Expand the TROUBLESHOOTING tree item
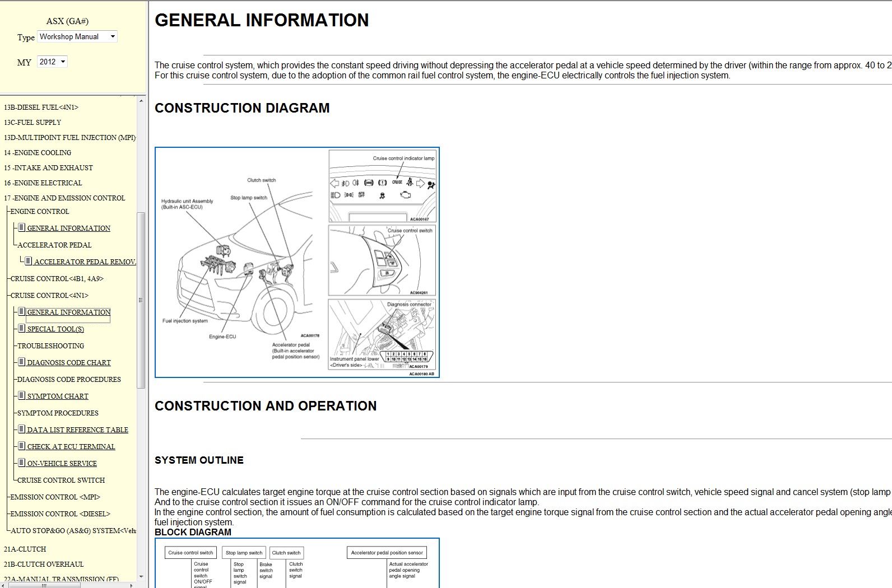The width and height of the screenshot is (892, 588). [50, 346]
